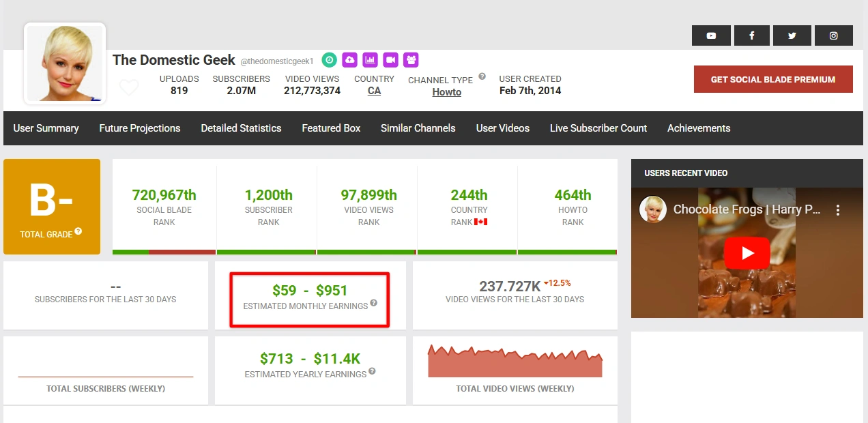The height and width of the screenshot is (423, 868).
Task: Click the help icon beside Total Grade
Action: click(78, 231)
